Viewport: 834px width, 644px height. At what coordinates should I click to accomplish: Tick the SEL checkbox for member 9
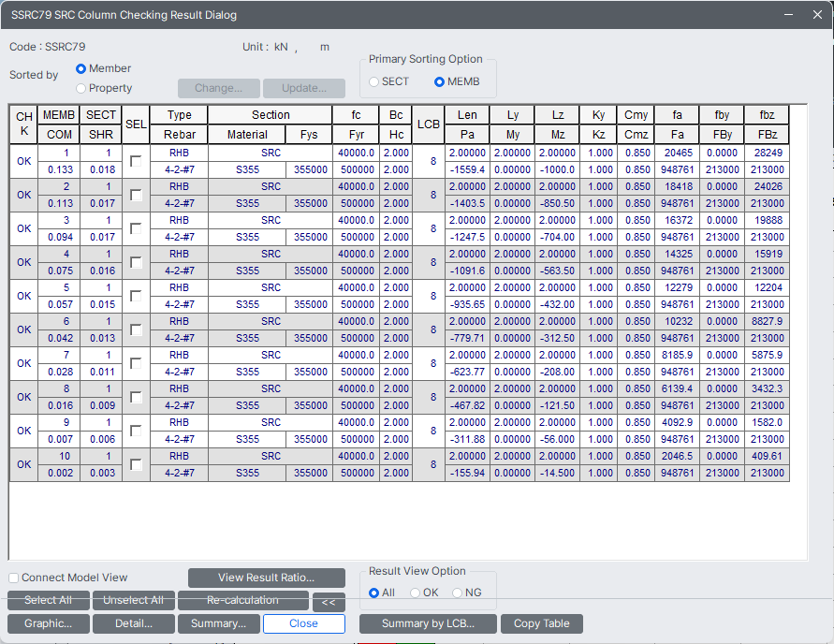(x=136, y=431)
